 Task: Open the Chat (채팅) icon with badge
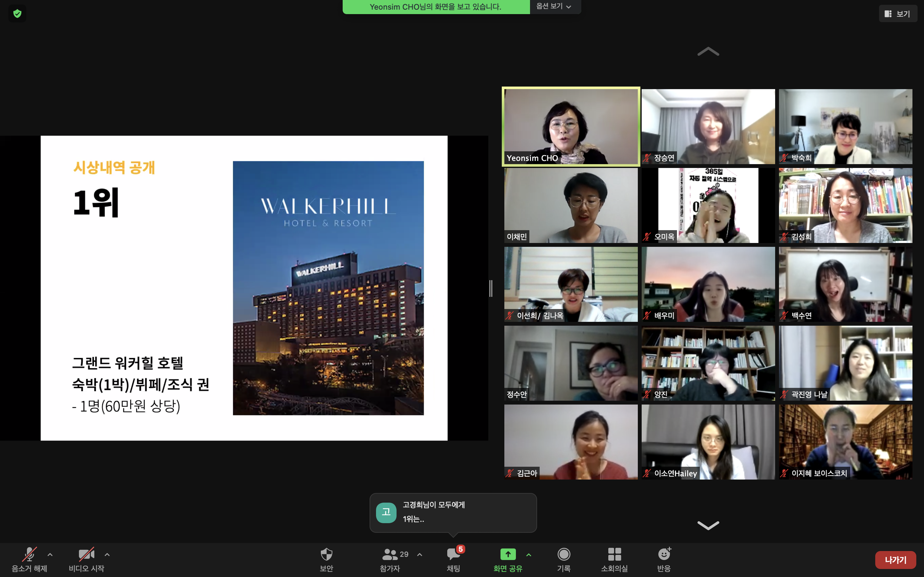click(453, 554)
